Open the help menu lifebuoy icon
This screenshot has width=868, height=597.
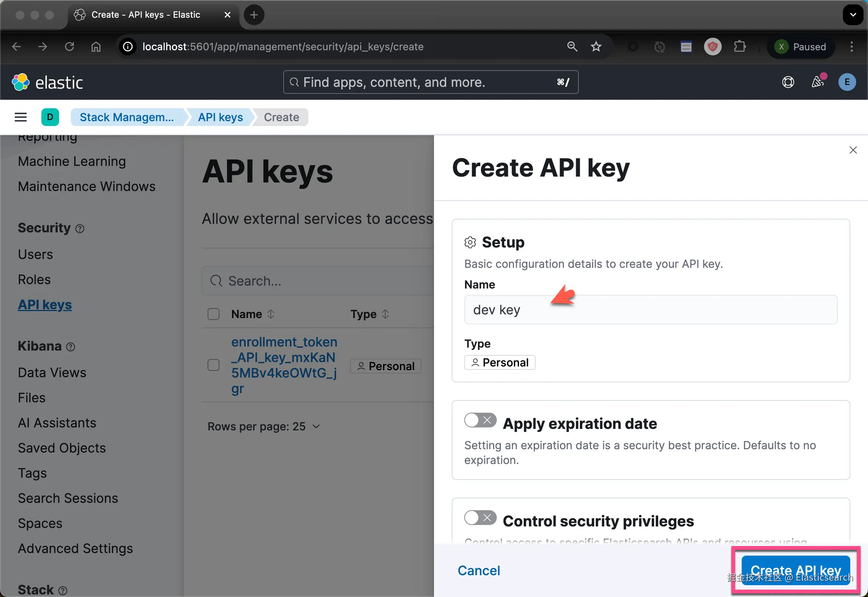coord(788,82)
